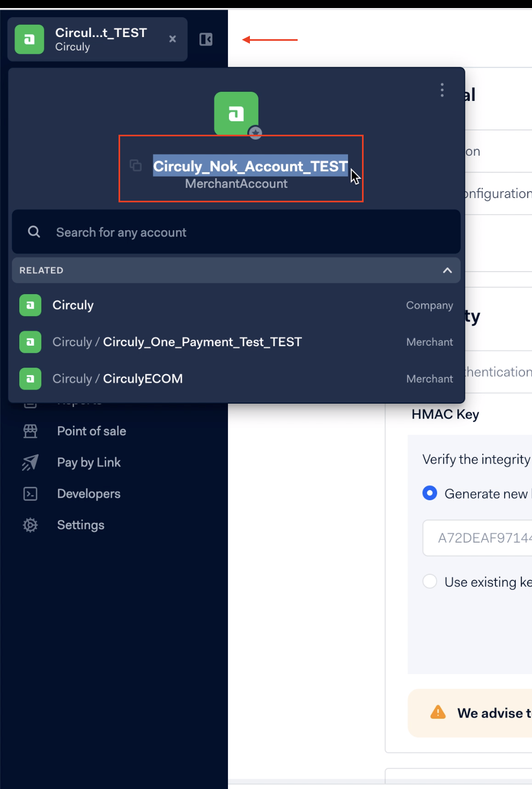
Task: Click the MerchantAccount label
Action: click(236, 184)
